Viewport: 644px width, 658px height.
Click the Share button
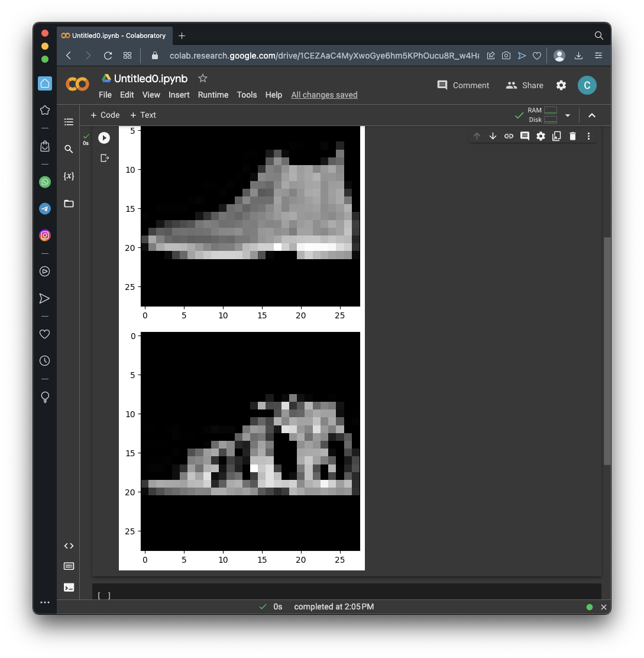[525, 85]
